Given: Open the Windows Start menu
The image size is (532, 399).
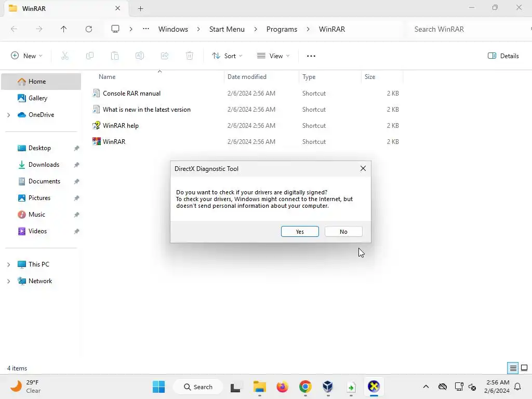Looking at the screenshot, I should [158, 387].
